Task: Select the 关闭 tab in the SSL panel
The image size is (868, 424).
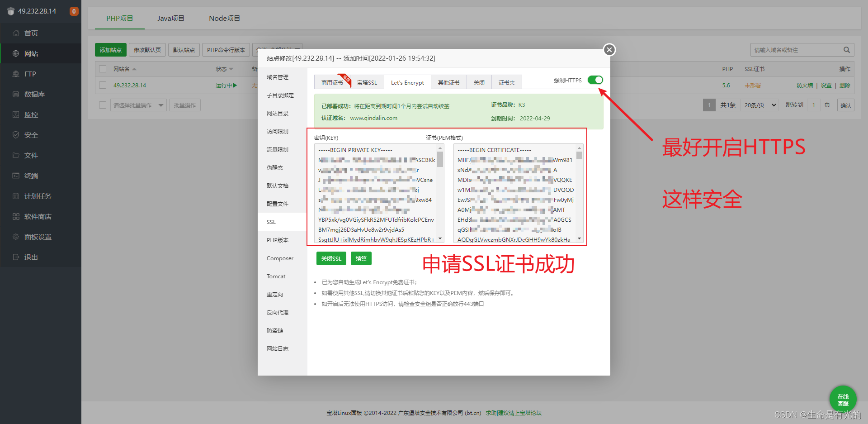Action: (479, 82)
